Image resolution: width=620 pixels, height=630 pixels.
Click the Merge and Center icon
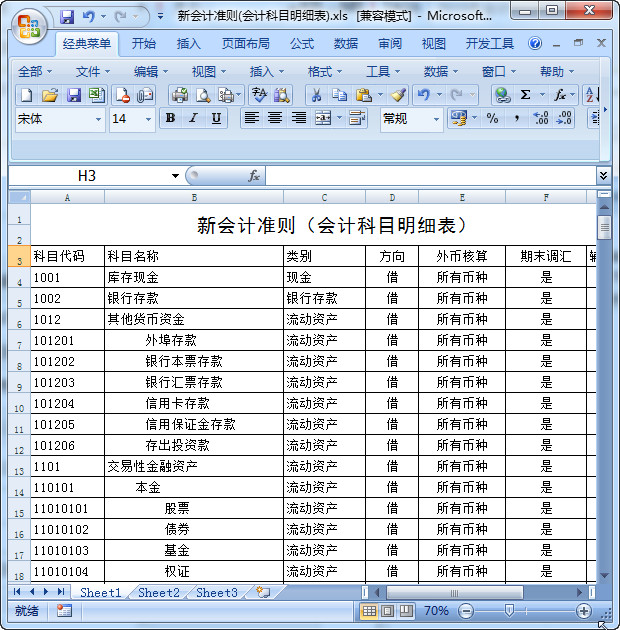[x=323, y=118]
